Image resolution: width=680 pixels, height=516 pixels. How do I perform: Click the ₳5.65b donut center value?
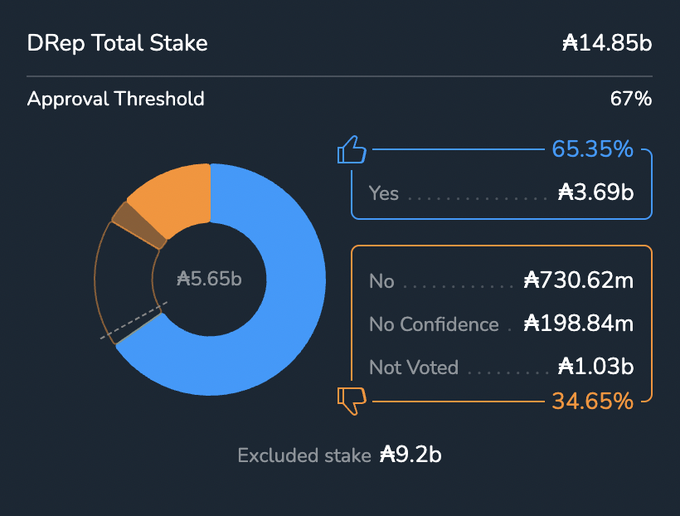point(209,279)
